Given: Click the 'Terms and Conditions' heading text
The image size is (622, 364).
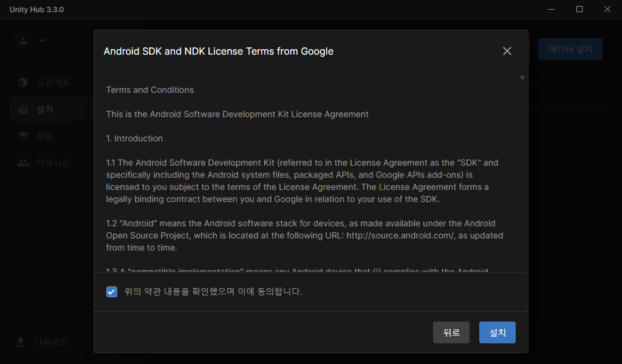Looking at the screenshot, I should [x=150, y=90].
